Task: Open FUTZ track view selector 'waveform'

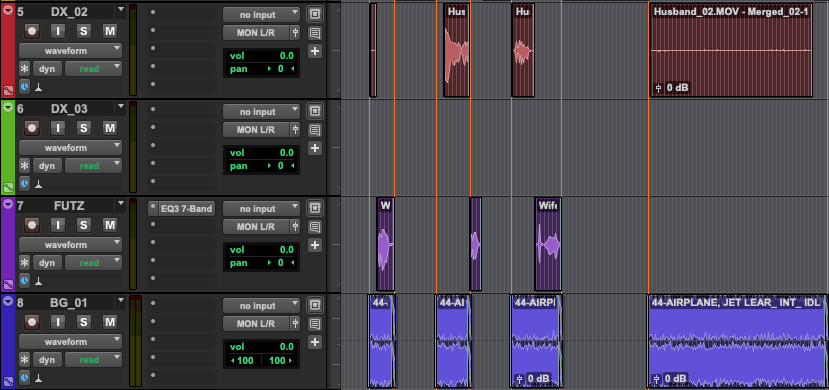Action: 70,245
